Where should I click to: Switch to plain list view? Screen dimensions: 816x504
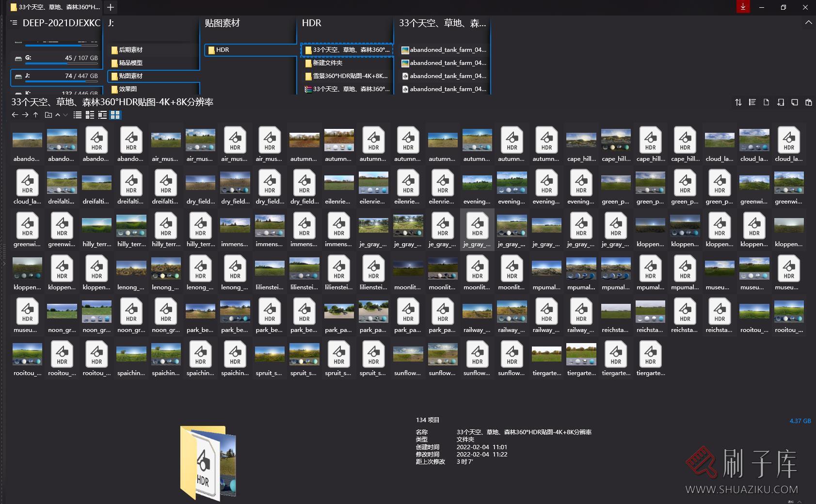tap(77, 115)
